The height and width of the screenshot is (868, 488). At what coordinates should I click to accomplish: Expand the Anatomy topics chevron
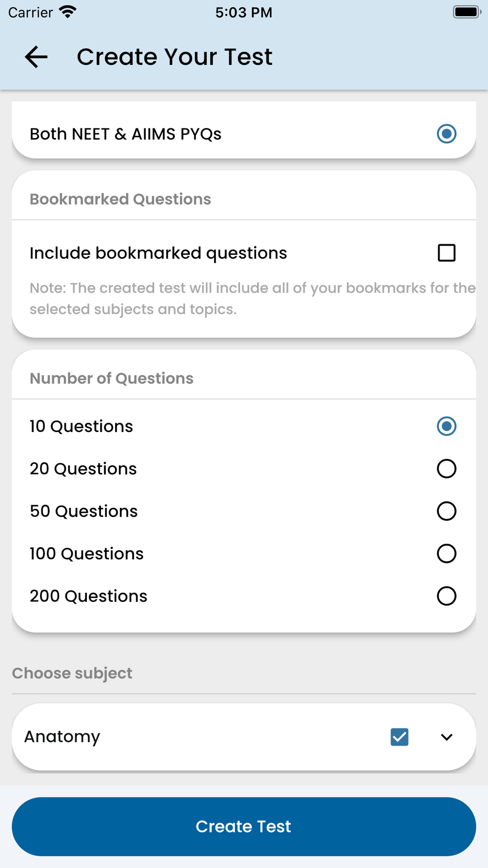[447, 737]
